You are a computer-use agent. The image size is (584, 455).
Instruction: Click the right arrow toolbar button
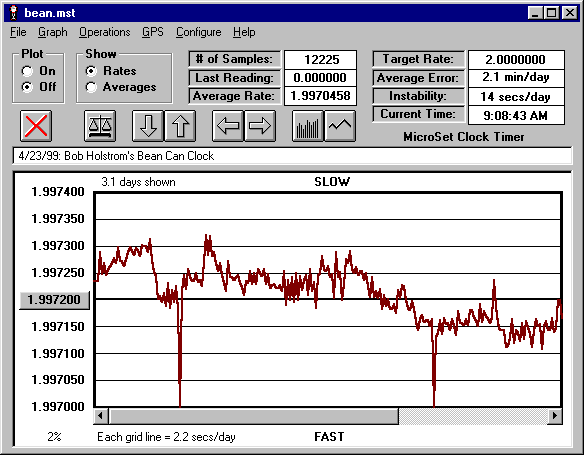pos(260,126)
